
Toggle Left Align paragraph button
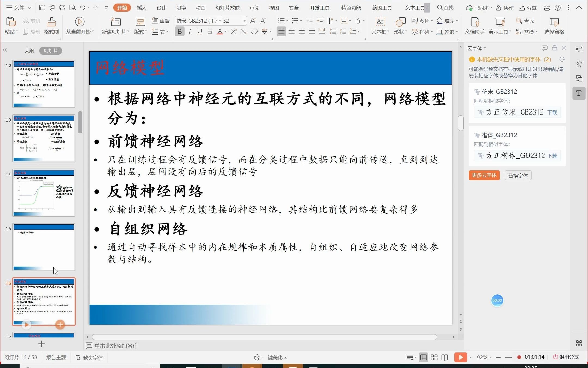(x=281, y=32)
